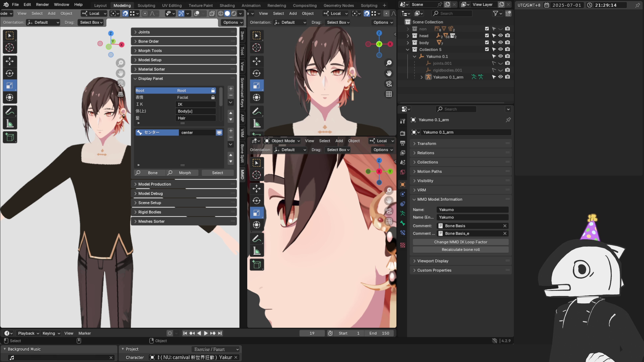This screenshot has width=644, height=362.
Task: Open the Output properties tab
Action: click(402, 143)
